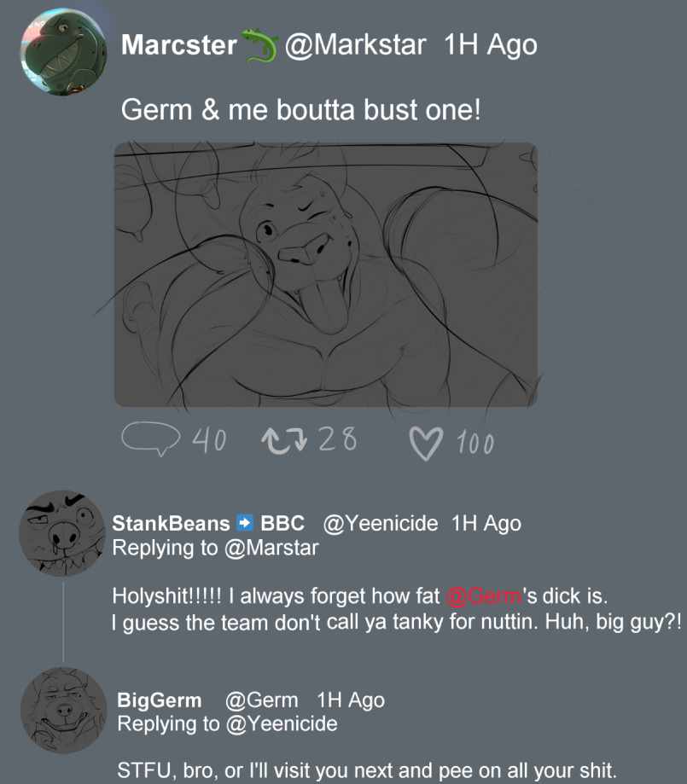Click the BigGerm display name

pyautogui.click(x=160, y=700)
